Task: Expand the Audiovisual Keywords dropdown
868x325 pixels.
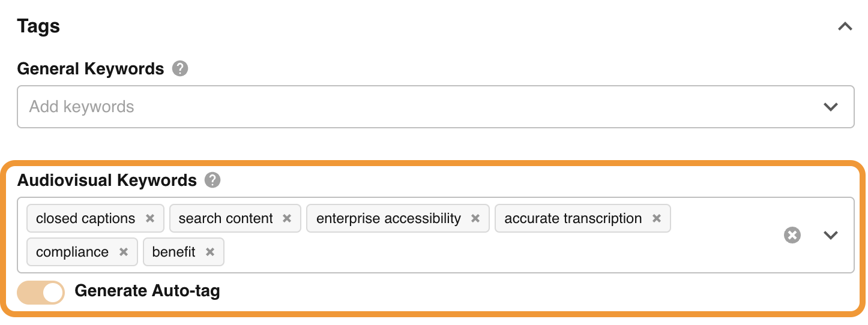Action: (830, 235)
